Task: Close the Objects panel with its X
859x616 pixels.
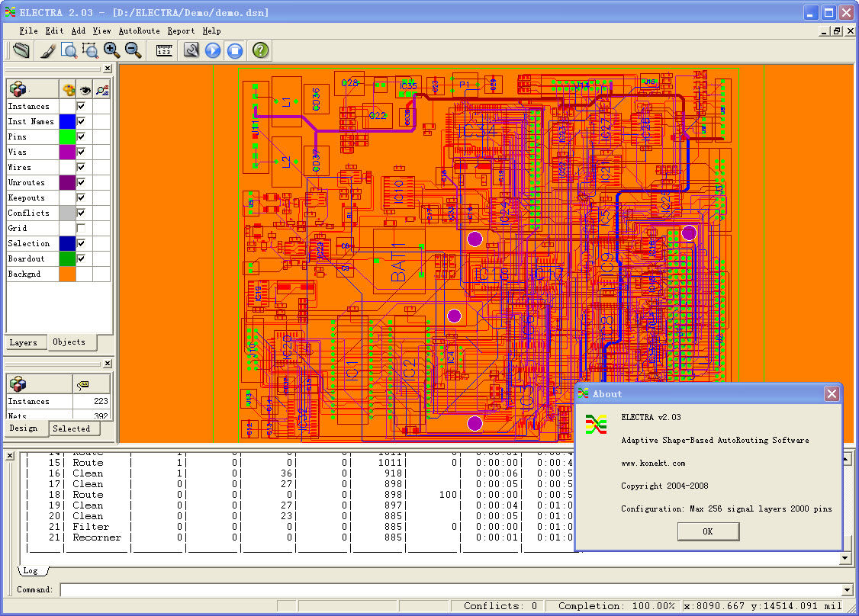Action: tap(108, 69)
